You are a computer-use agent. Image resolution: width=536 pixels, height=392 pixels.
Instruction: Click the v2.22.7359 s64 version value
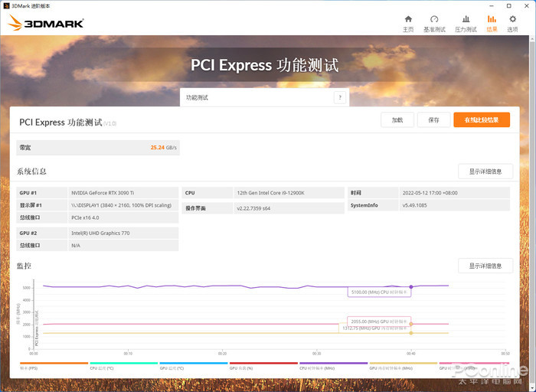point(253,207)
